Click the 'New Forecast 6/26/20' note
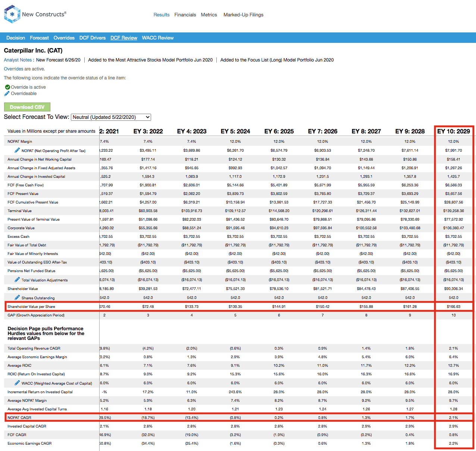Viewport: 476px width, 451px height. 58,60
